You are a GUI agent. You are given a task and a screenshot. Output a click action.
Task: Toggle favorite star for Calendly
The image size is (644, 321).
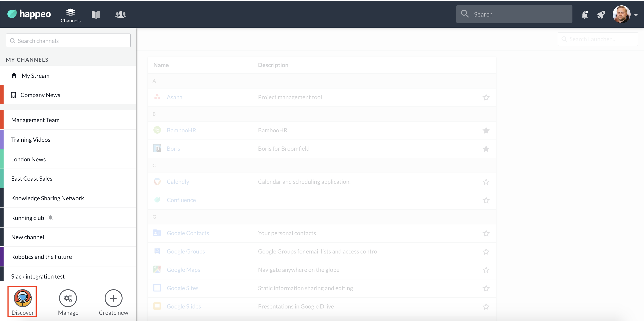[x=486, y=182]
